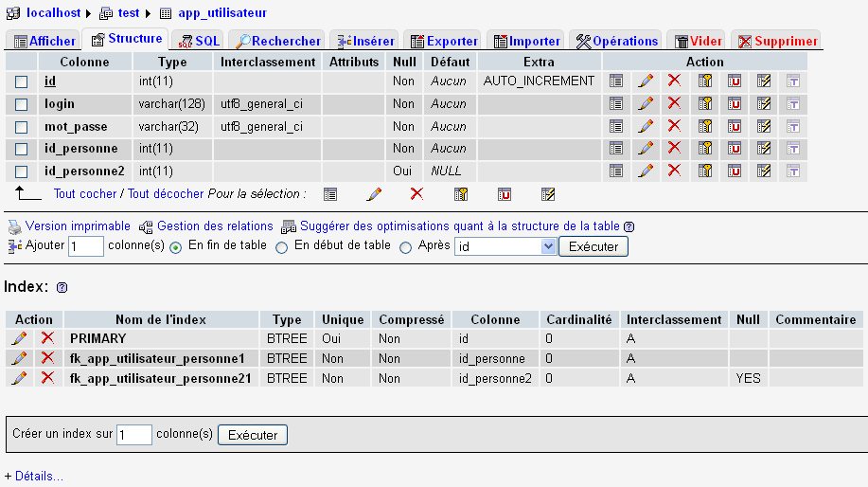Open 'Gestion des relations' link

coord(215,226)
